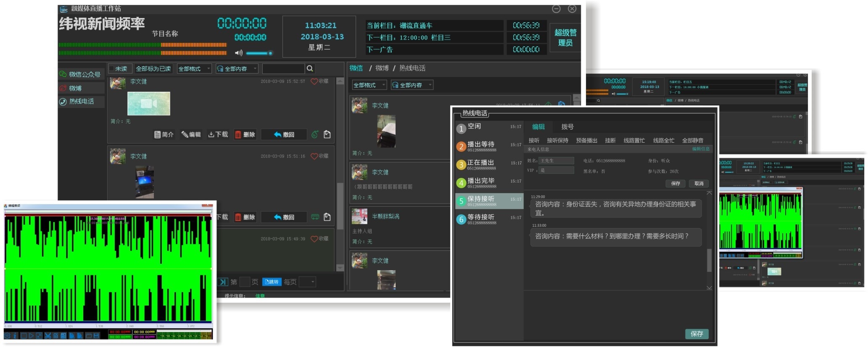Toggle 收藏 heart on 15:51:16 message
The width and height of the screenshot is (868, 348).
pos(314,156)
